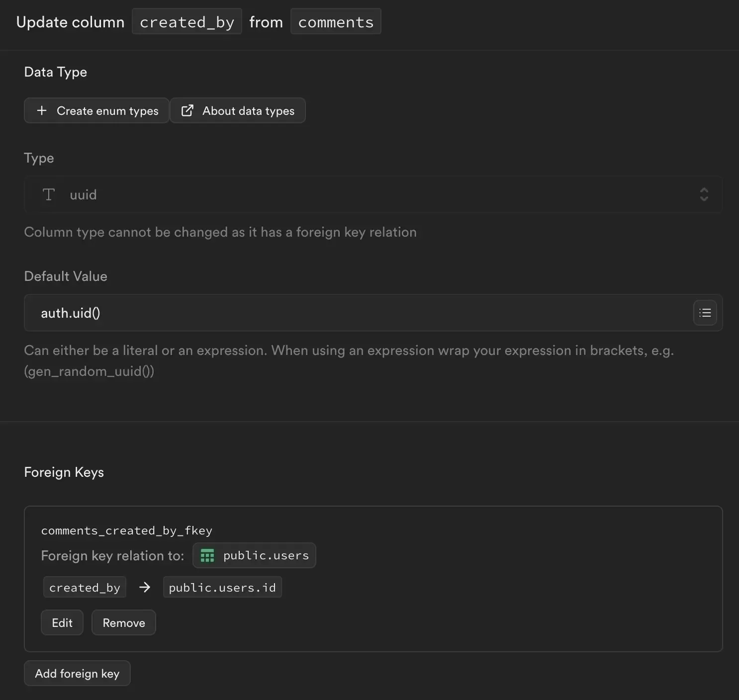Select the created_by badge in the title bar
Screen dimensions: 739x700
tap(187, 21)
